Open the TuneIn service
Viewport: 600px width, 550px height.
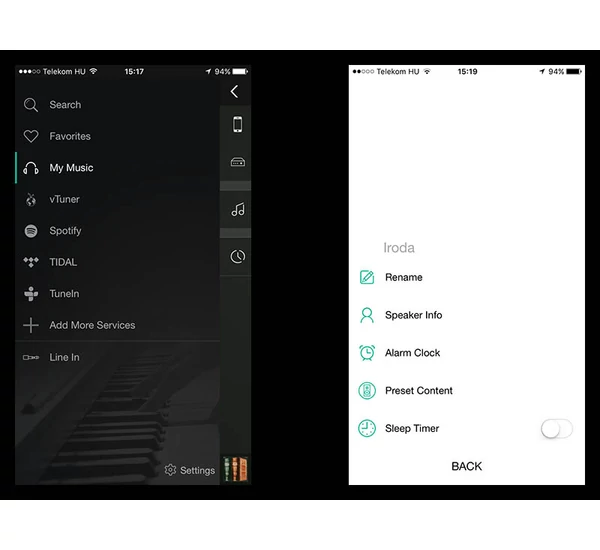[64, 294]
